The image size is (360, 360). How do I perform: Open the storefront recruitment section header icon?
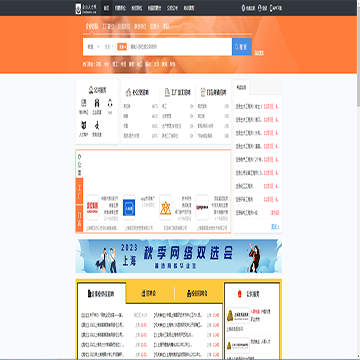click(x=213, y=92)
